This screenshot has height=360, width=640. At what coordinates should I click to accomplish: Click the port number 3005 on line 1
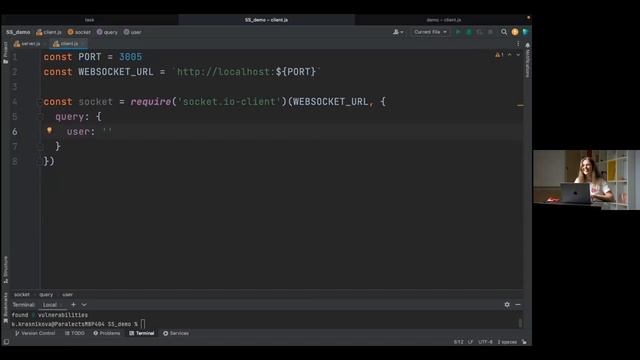tap(130, 57)
